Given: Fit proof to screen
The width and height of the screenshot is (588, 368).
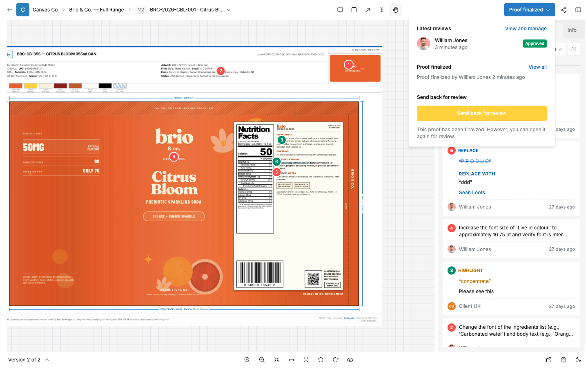Looking at the screenshot, I should tap(276, 360).
